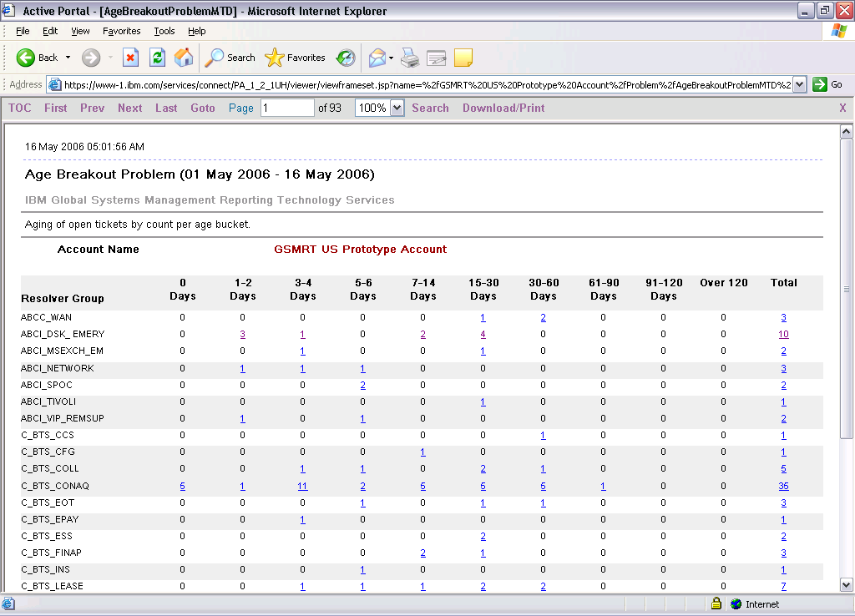This screenshot has width=855, height=616.
Task: Open C_BTS_CONAQ 3-4 Days count 11
Action: coord(302,487)
